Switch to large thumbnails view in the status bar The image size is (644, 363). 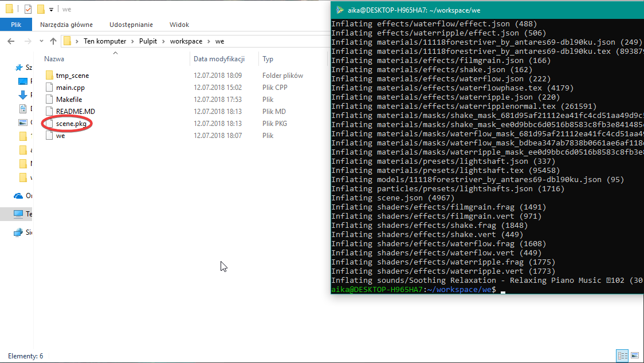(x=635, y=356)
